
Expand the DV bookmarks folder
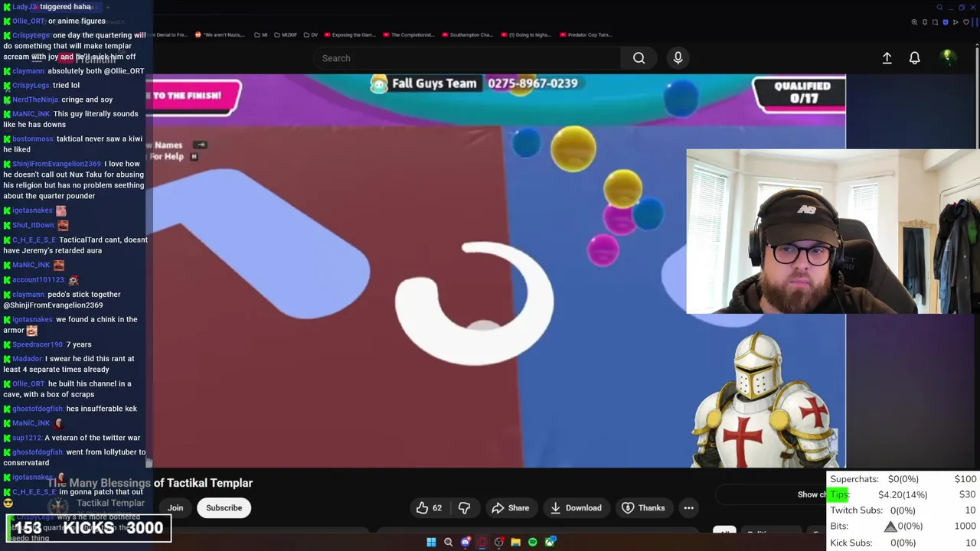[311, 34]
